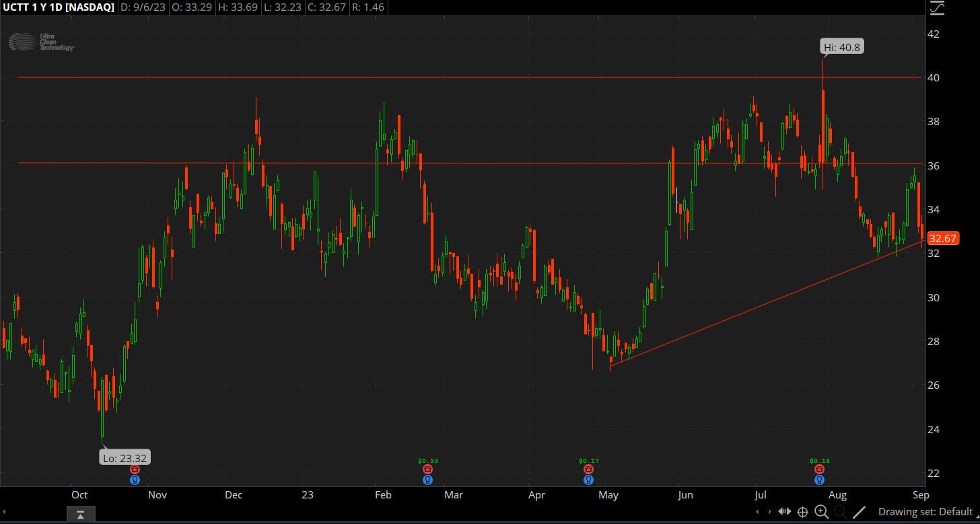Select the grayed-out zoom-out icon
This screenshot has height=524, width=980.
(840, 512)
